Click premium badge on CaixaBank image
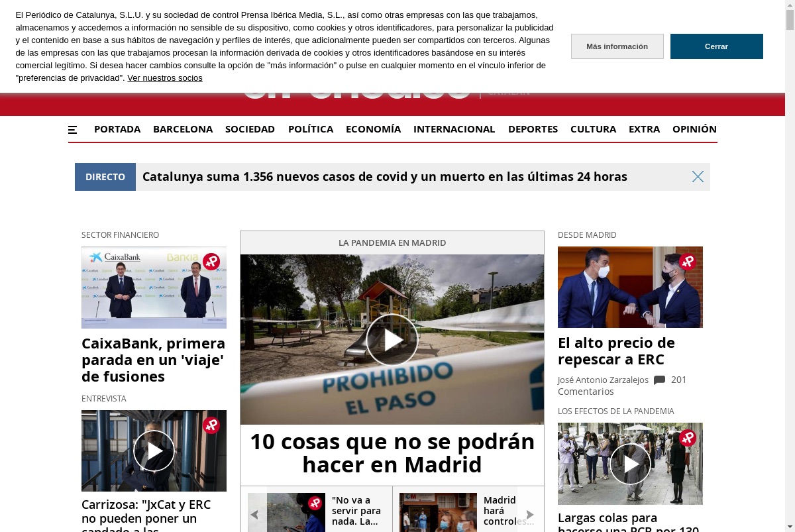Image resolution: width=795 pixels, height=532 pixels. [211, 262]
